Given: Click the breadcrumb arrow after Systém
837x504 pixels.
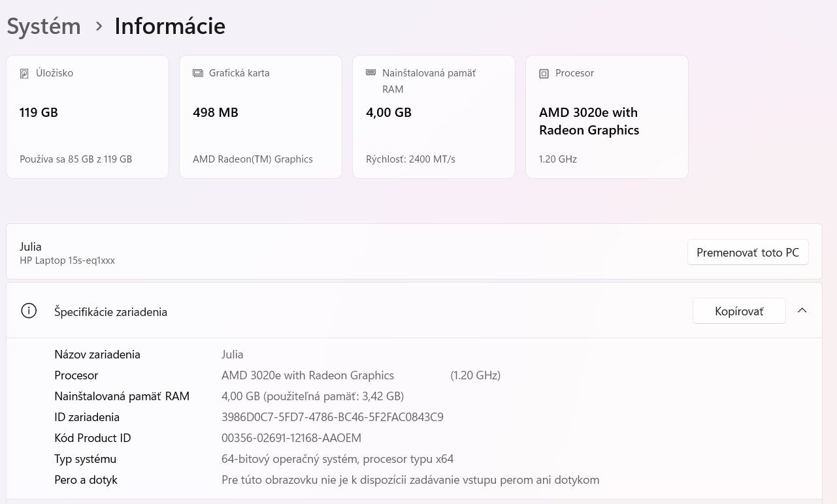Looking at the screenshot, I should pos(99,26).
